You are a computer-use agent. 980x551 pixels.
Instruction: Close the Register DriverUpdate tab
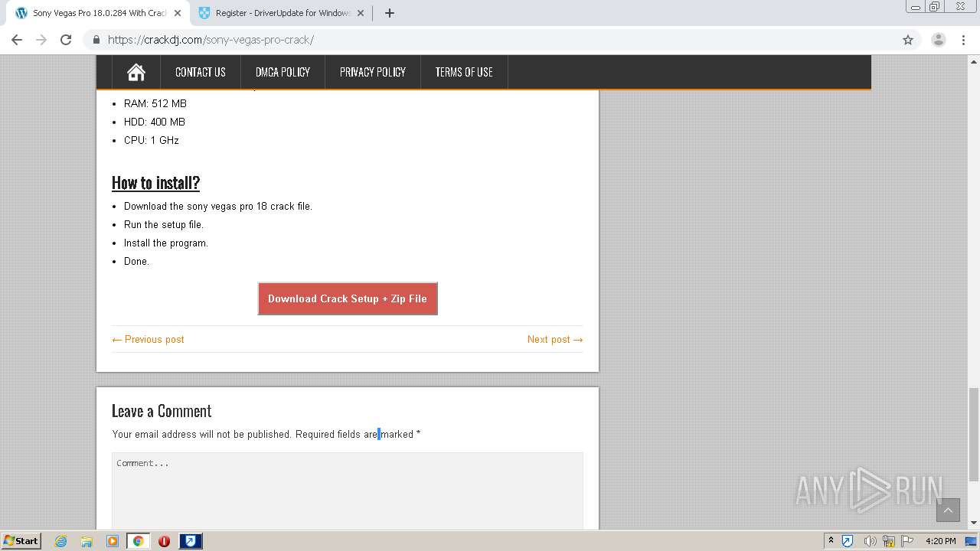pyautogui.click(x=362, y=13)
